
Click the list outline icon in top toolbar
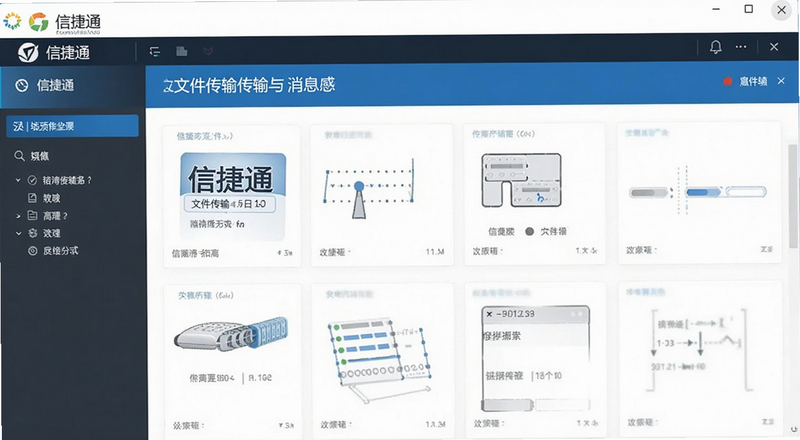click(155, 52)
